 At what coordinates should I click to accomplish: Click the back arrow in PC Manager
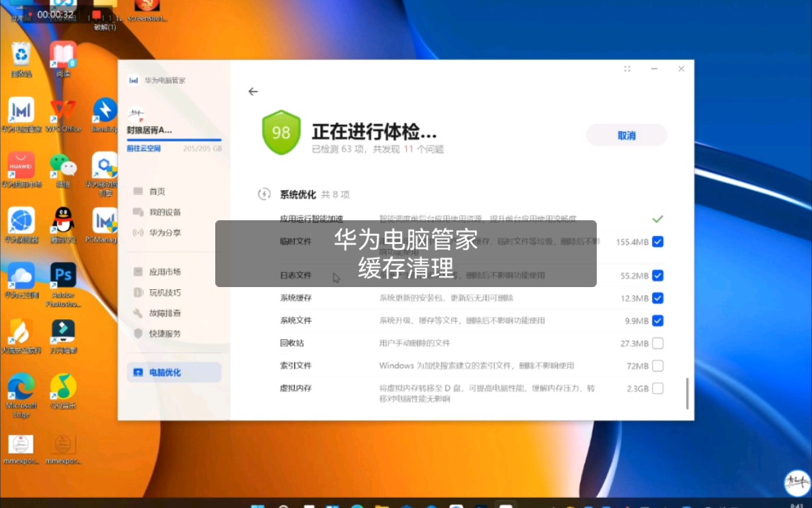coord(253,92)
